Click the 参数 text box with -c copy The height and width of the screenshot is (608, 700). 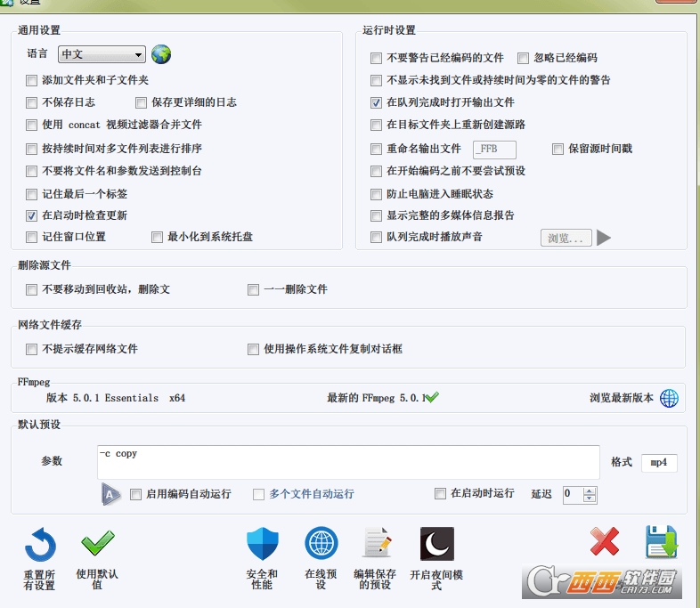tap(348, 462)
